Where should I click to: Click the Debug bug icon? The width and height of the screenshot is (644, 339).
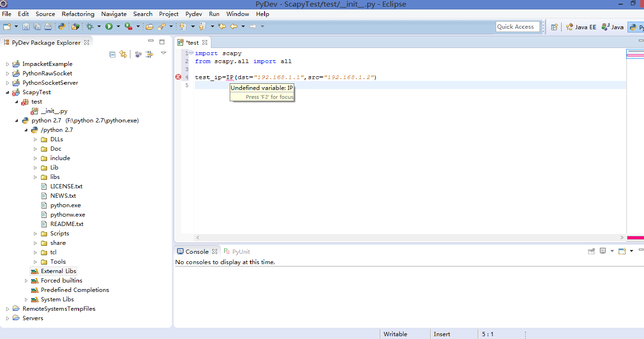90,26
